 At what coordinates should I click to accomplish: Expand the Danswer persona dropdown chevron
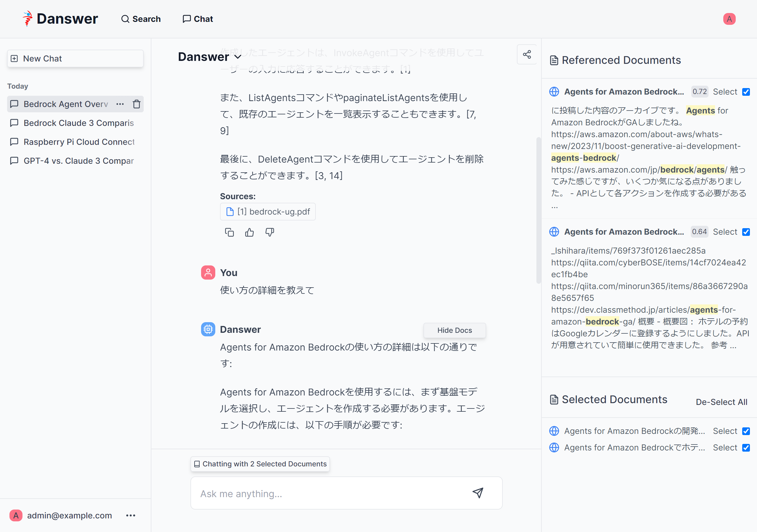point(238,57)
